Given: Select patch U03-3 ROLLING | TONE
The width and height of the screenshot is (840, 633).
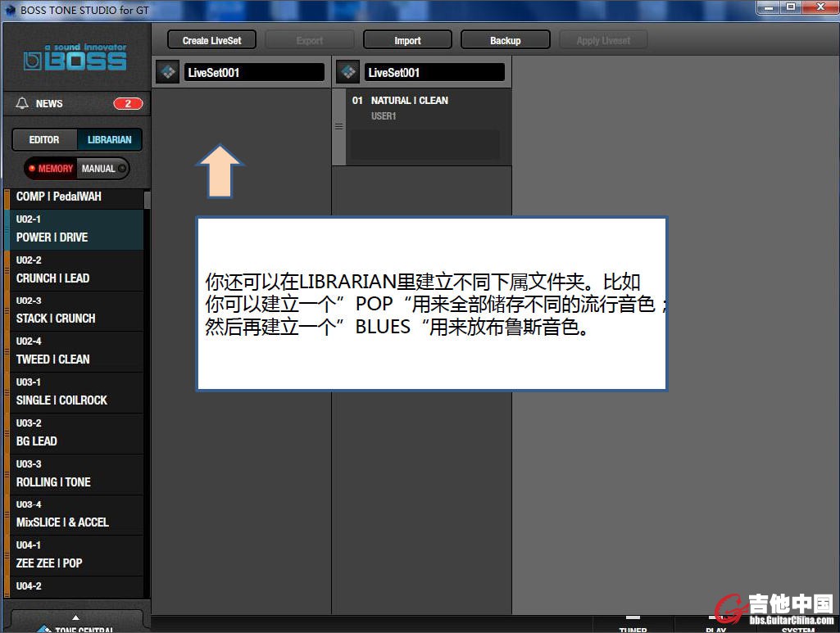Looking at the screenshot, I should [x=74, y=475].
